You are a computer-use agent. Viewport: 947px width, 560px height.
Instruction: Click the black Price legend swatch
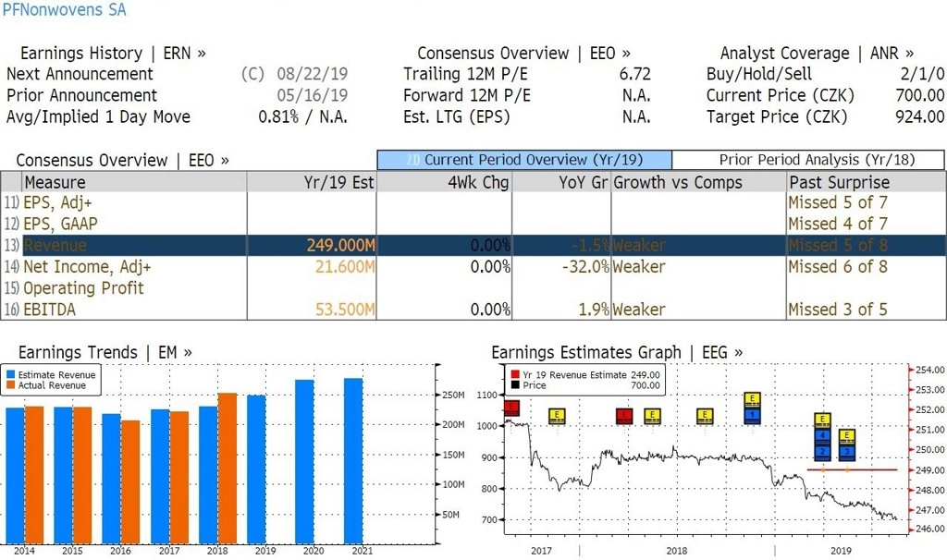tap(515, 385)
